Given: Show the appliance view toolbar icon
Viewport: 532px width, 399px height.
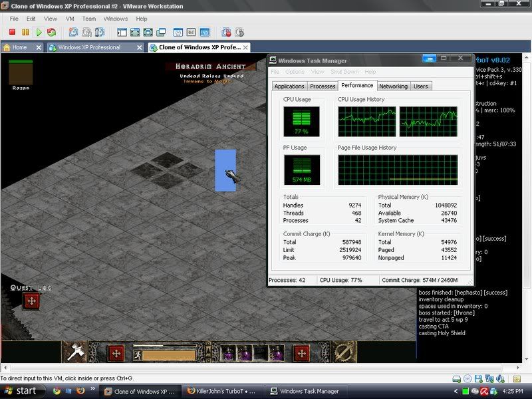Looking at the screenshot, I should pyautogui.click(x=192, y=32).
